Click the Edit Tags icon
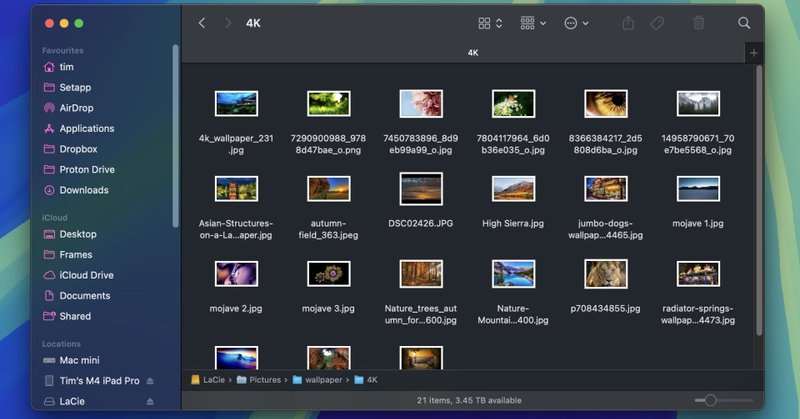Viewport: 800px width, 419px height. pos(657,23)
